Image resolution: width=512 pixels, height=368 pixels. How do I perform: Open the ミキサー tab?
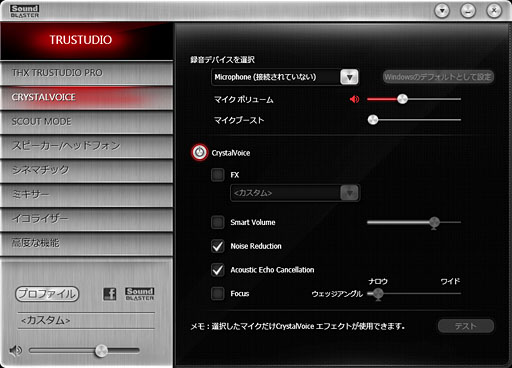coord(87,195)
